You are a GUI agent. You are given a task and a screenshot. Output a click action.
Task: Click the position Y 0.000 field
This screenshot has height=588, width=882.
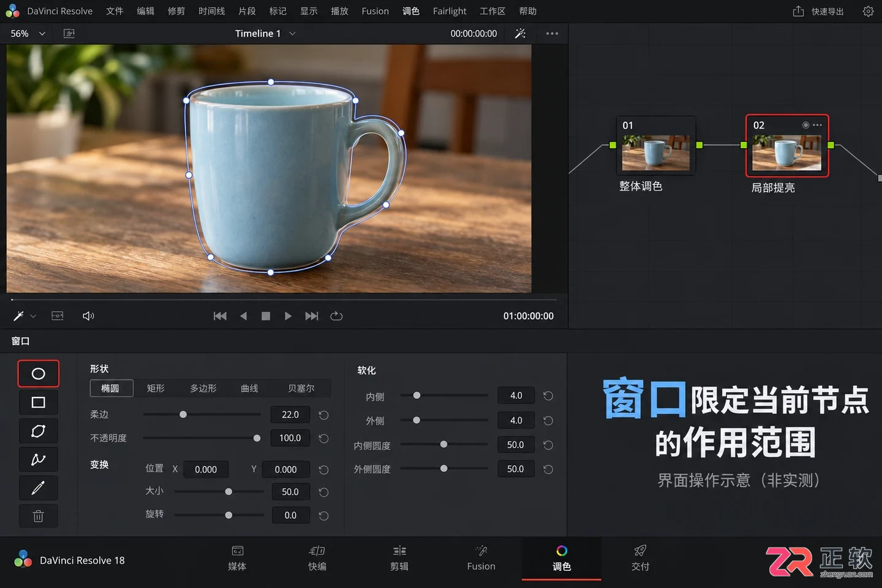285,469
